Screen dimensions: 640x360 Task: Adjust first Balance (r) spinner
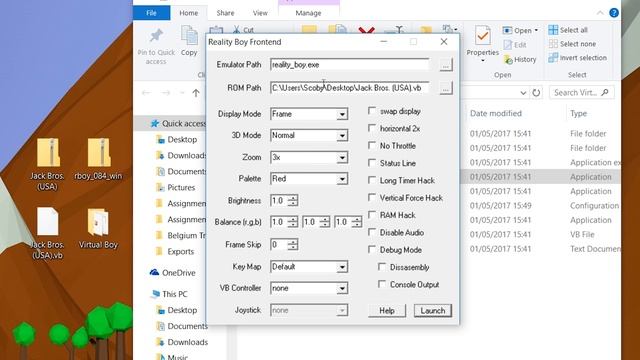pyautogui.click(x=293, y=222)
